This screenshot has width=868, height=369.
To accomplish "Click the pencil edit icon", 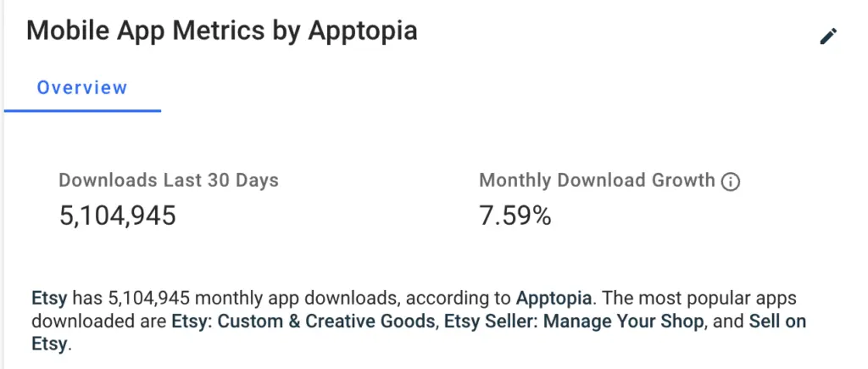I will (828, 36).
